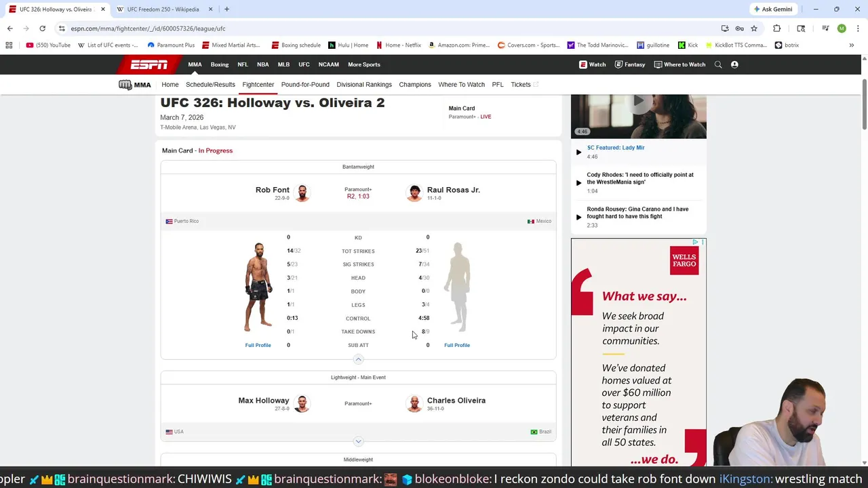Open ESPN Where to Watch header link

(x=679, y=64)
